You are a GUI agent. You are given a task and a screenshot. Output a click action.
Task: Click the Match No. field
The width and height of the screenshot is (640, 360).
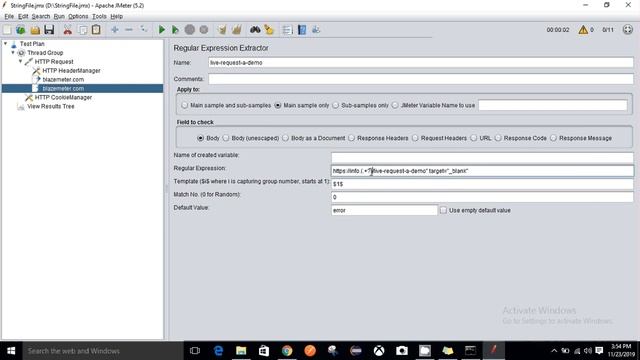click(482, 197)
